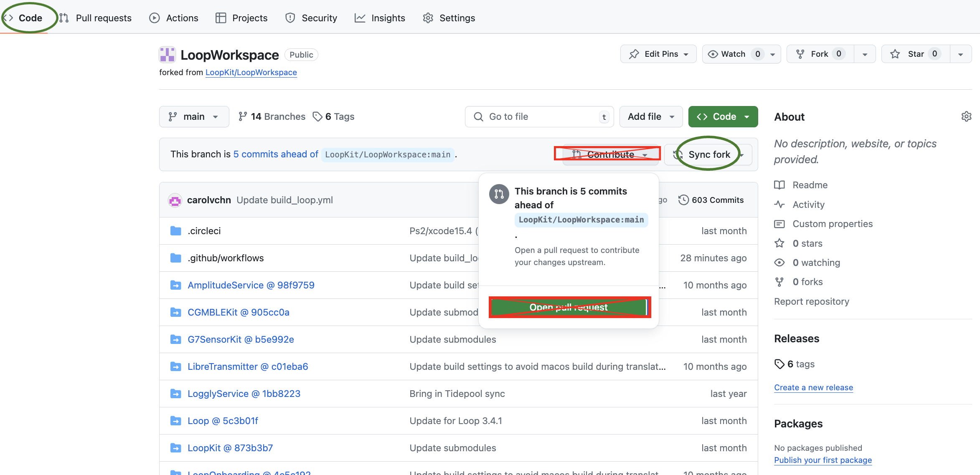This screenshot has width=980, height=475.
Task: Open the Update for Loop 3.4.1 commit
Action: click(456, 421)
